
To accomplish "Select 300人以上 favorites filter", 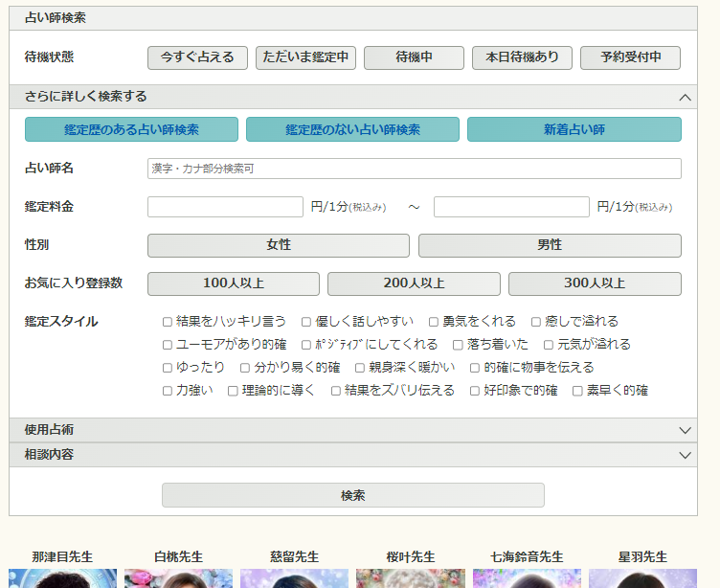I will pyautogui.click(x=594, y=283).
